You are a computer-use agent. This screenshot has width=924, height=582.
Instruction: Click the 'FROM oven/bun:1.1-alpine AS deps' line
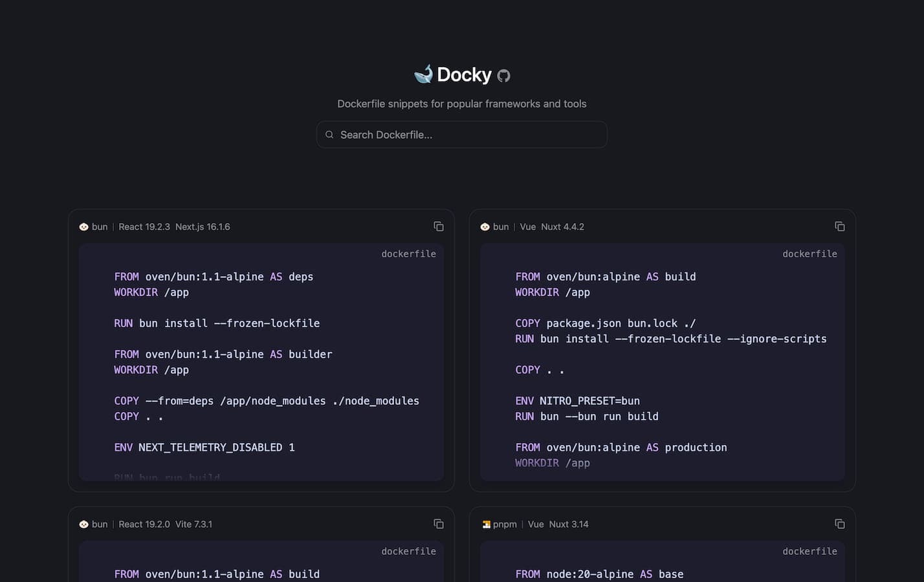[214, 277]
